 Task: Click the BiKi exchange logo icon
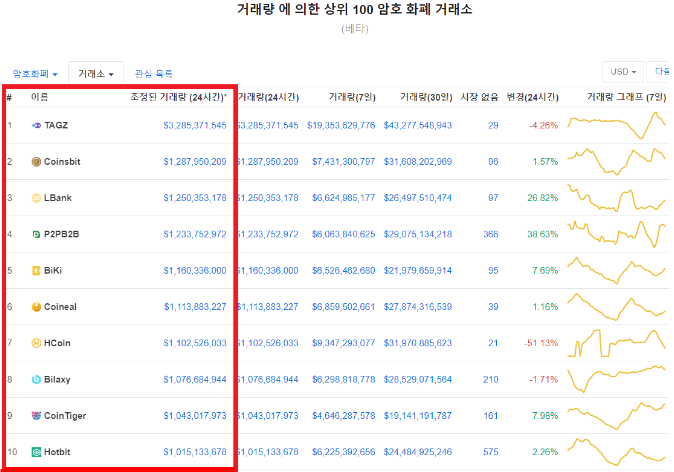pos(37,271)
